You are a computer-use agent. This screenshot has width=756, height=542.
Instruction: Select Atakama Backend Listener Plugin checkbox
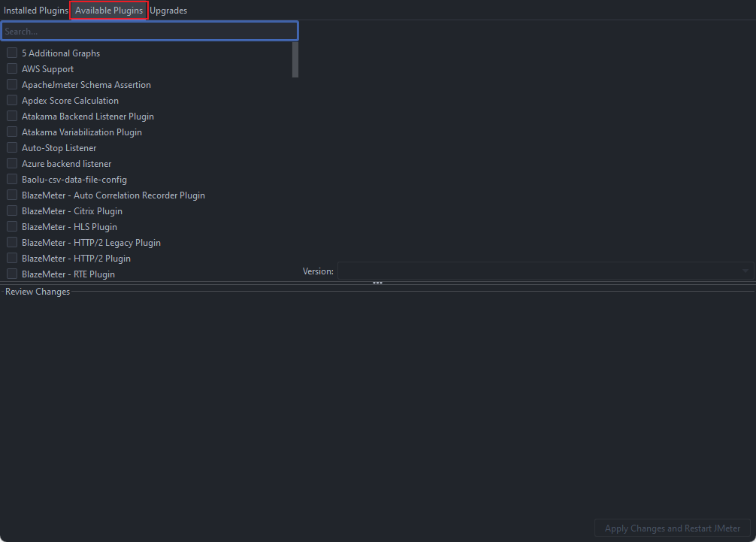click(12, 116)
